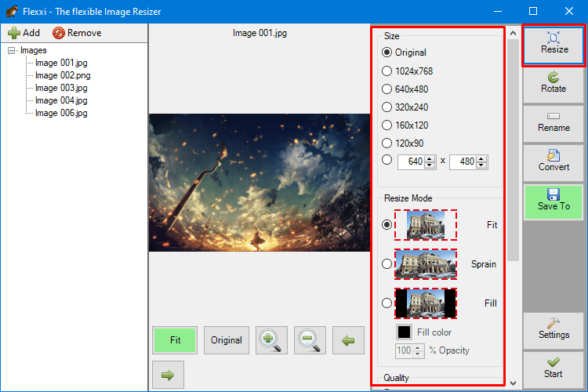This screenshot has width=588, height=392.
Task: Click the custom width field showing 640
Action: (x=412, y=162)
